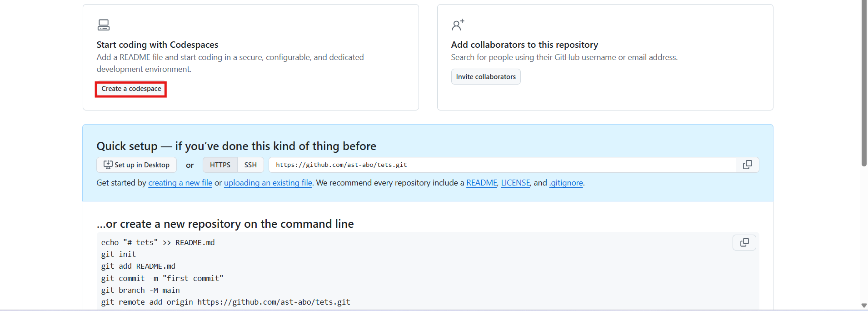This screenshot has width=868, height=311.
Task: Click the add-collaborator person icon
Action: 458,25
